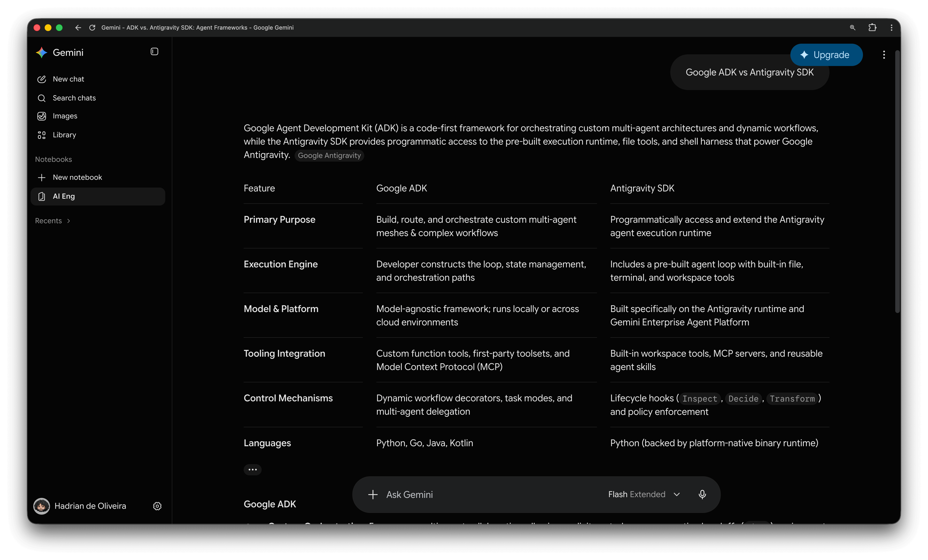Click the 'Model & Platform' row label
The width and height of the screenshot is (928, 560).
pyautogui.click(x=281, y=309)
